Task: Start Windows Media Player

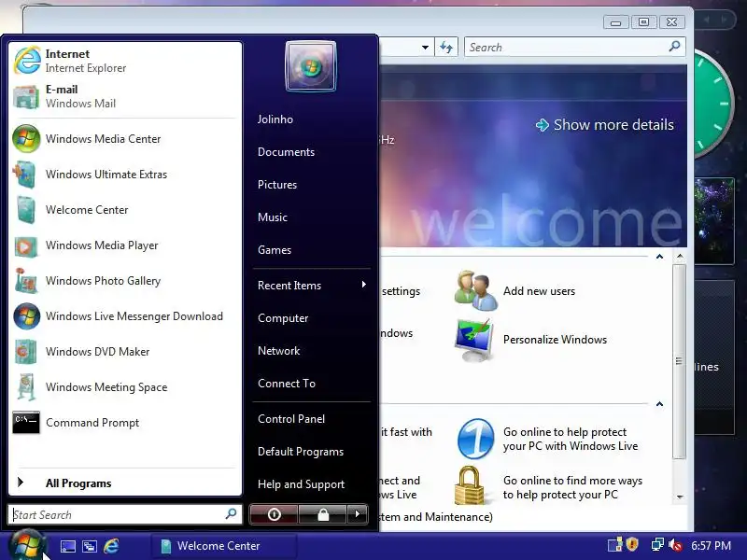Action: click(125, 245)
